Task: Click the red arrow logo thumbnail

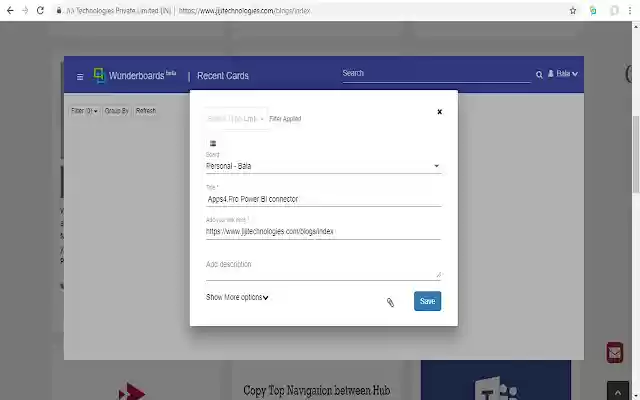Action: click(132, 391)
